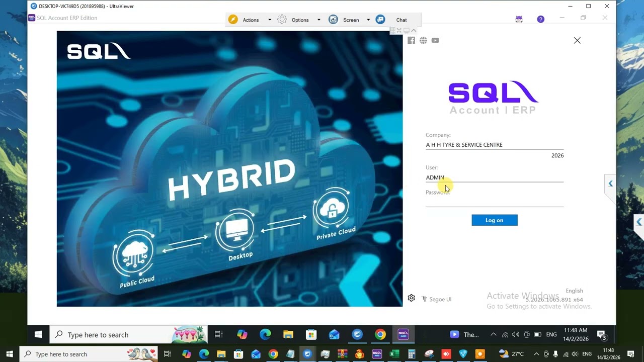
Task: Close the SQL login dialog with X
Action: coord(577,40)
